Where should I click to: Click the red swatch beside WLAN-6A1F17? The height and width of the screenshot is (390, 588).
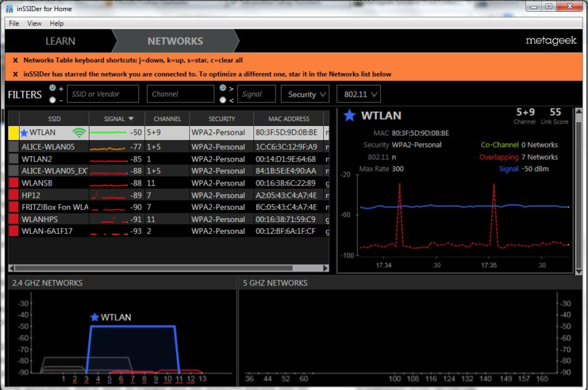click(14, 231)
